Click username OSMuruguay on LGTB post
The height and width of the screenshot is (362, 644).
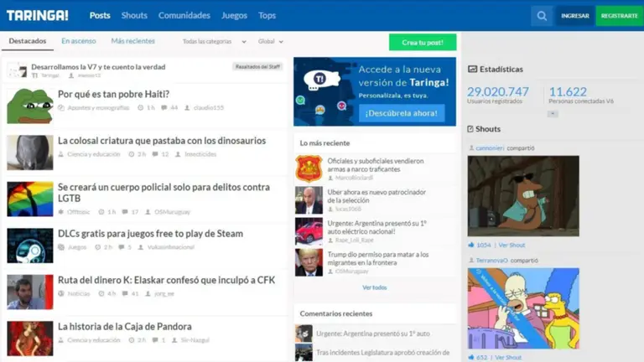point(172,212)
